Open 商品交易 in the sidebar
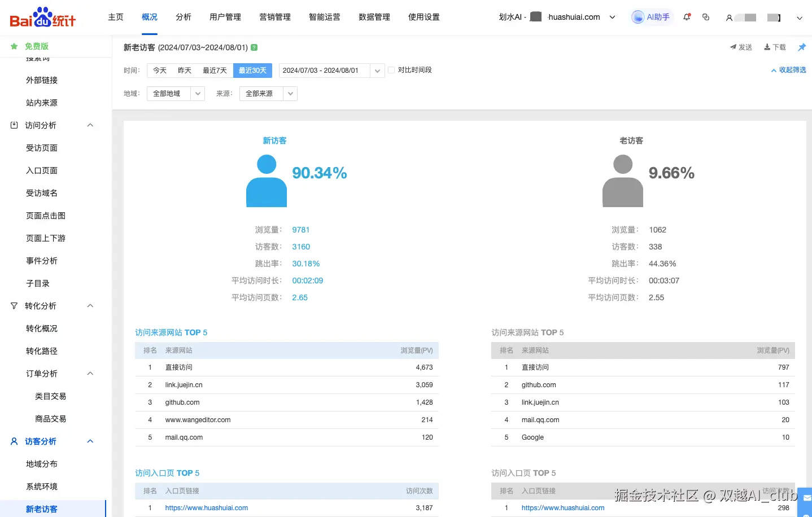This screenshot has height=517, width=812. 51,419
